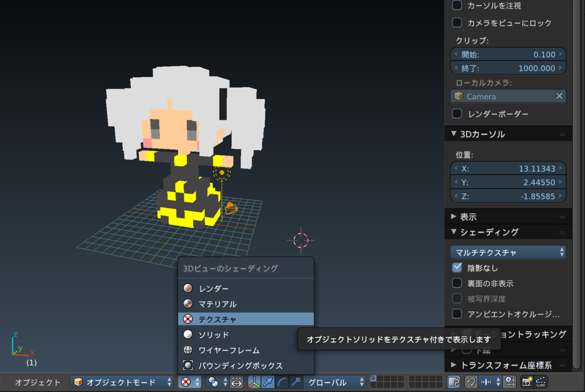This screenshot has height=392, width=585.
Task: Click the 3D cursor Z position field
Action: click(508, 196)
